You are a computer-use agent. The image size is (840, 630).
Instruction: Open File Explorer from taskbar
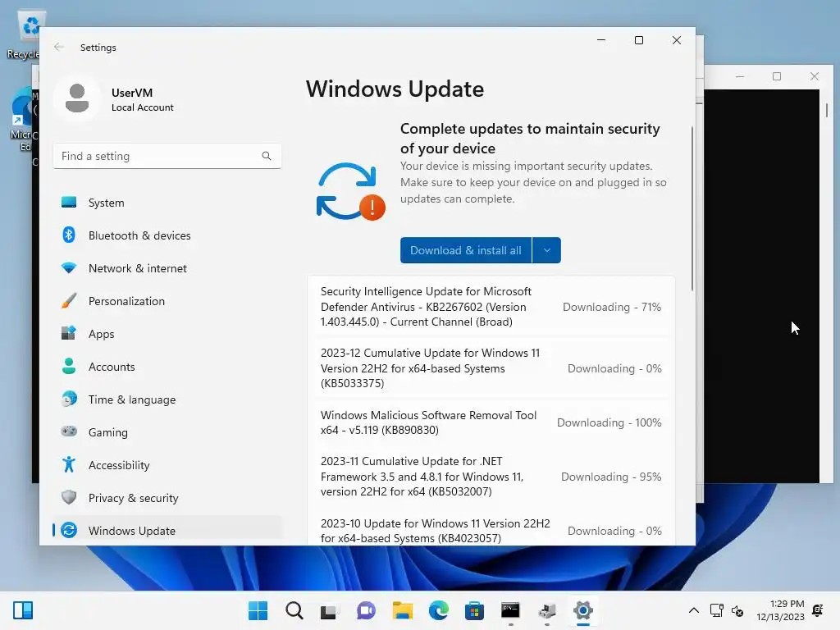coord(402,610)
